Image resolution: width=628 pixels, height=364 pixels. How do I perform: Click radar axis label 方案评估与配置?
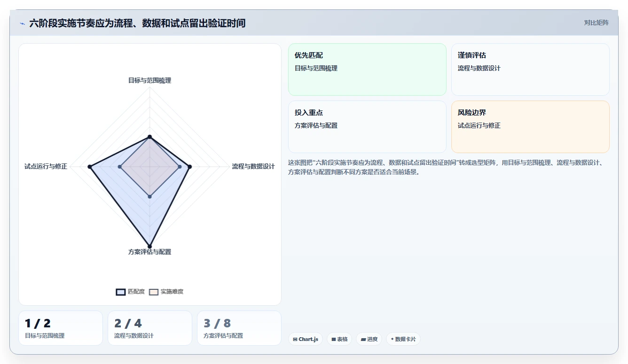click(150, 252)
